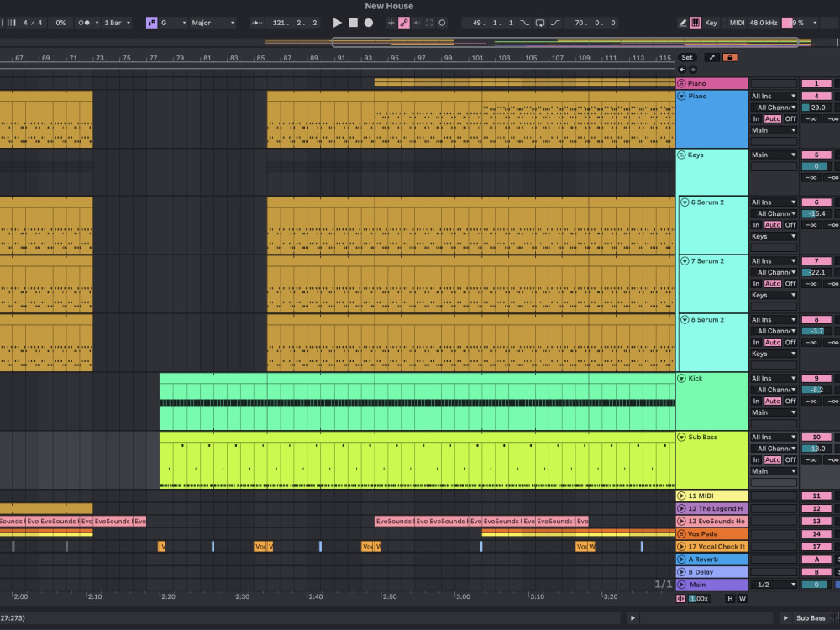The image size is (840, 630).
Task: Toggle the Punch-In switch icon
Action: coord(524,23)
